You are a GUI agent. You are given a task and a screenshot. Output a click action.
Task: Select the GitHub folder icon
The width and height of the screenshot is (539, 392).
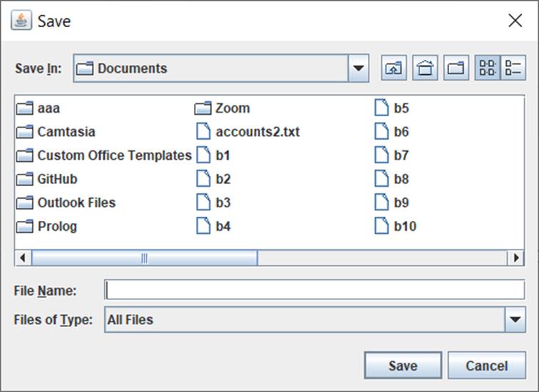tap(26, 179)
